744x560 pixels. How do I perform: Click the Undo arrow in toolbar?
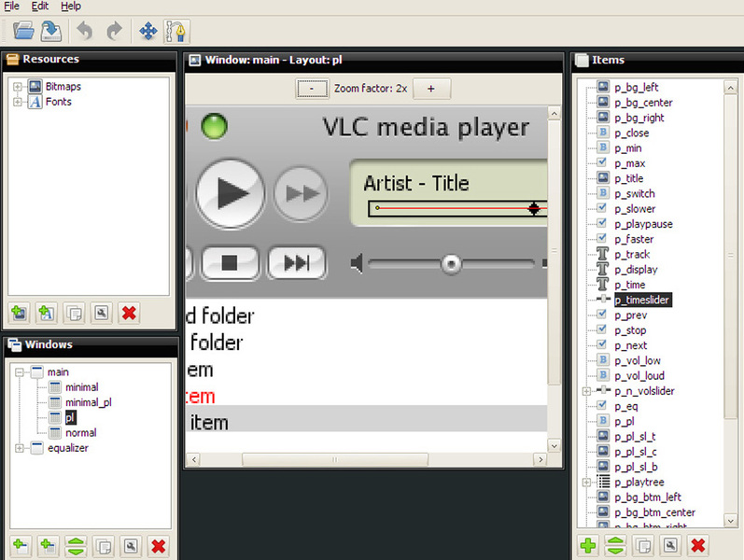[x=85, y=32]
